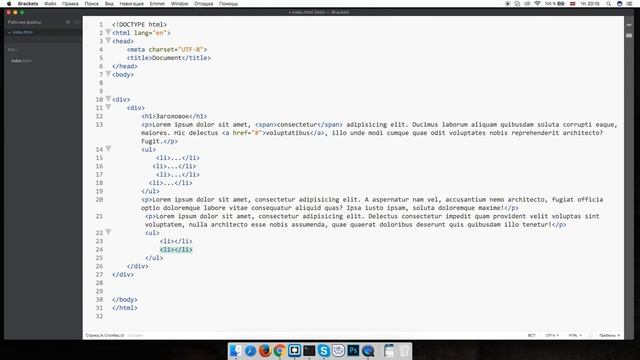Open the Помощь menu
The width and height of the screenshot is (640, 360).
point(228,4)
